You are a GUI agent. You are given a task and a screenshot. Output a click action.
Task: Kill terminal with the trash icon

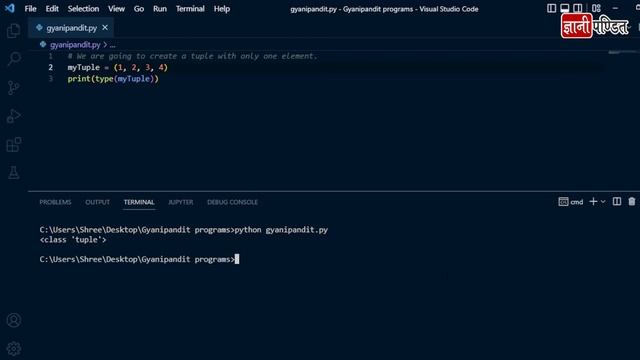click(631, 202)
